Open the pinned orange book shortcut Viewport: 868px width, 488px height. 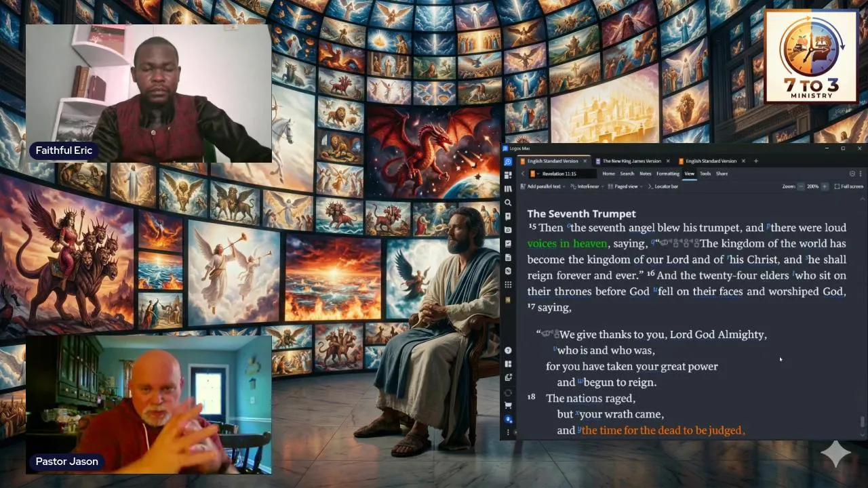click(508, 299)
